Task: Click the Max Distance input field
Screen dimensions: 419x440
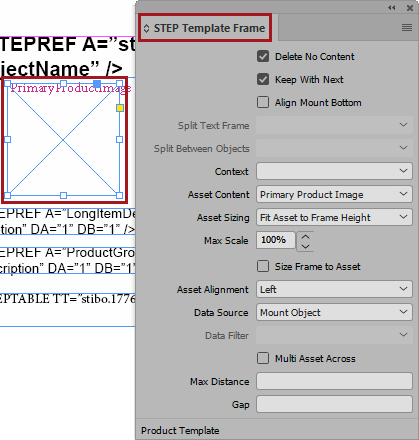Action: [334, 381]
